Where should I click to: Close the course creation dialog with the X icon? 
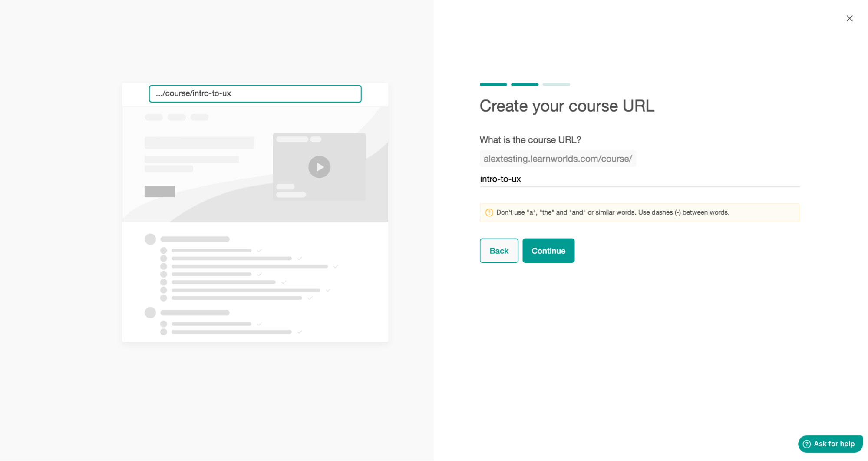click(849, 18)
